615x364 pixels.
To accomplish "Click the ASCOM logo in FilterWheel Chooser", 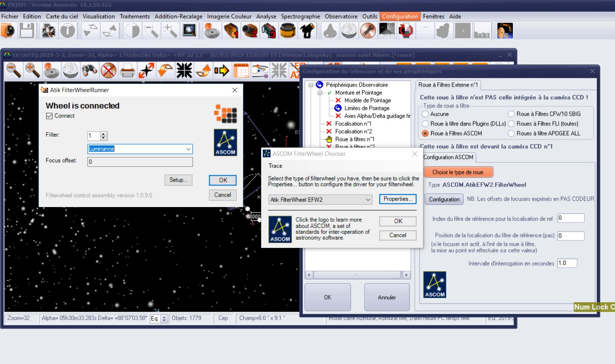I will click(x=280, y=229).
